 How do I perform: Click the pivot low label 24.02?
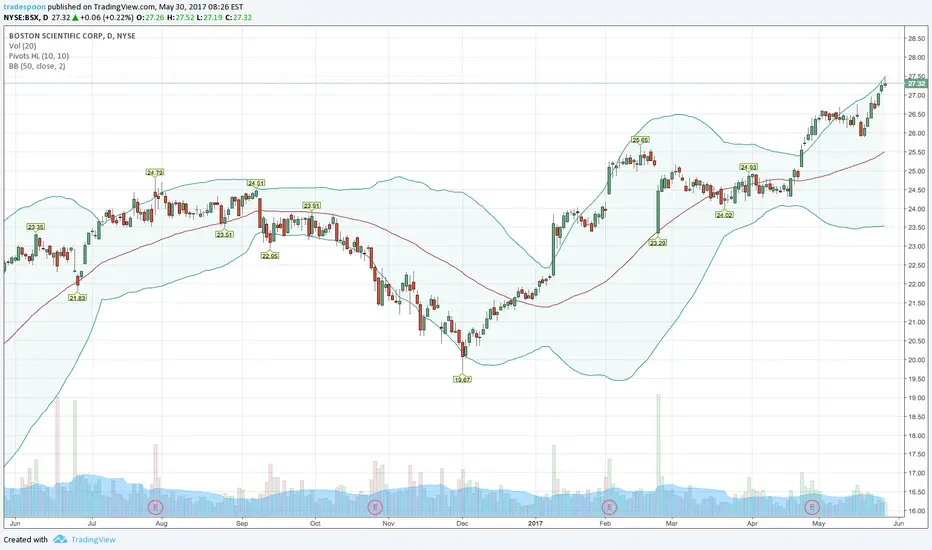724,215
